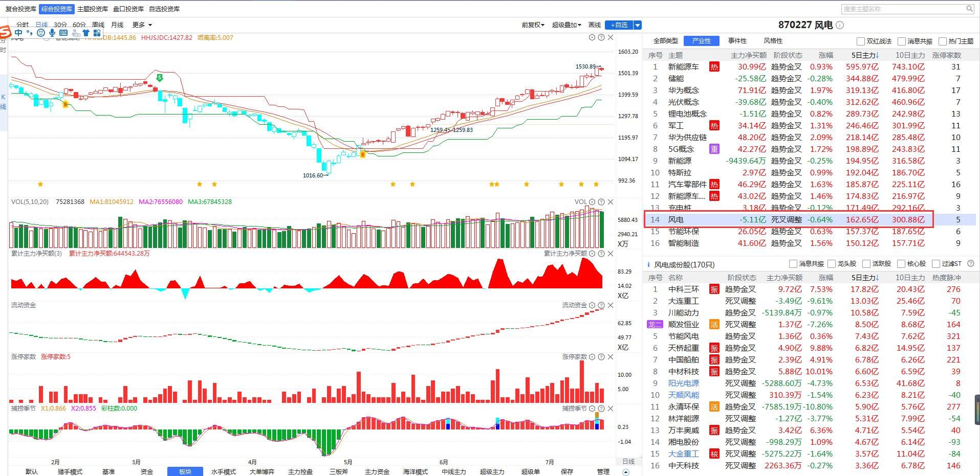Enable the 龙头股 checkbox
This screenshot has height=476, width=980.
pos(832,264)
